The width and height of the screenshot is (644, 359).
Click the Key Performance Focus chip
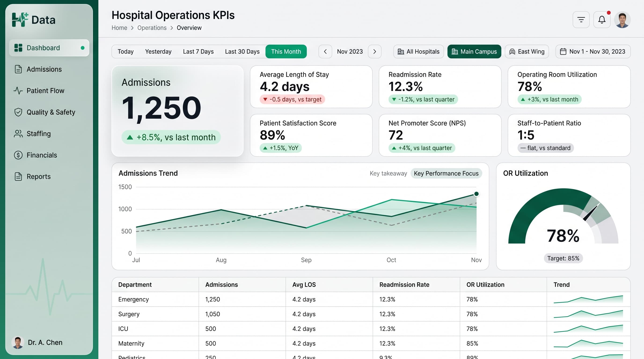click(x=446, y=173)
